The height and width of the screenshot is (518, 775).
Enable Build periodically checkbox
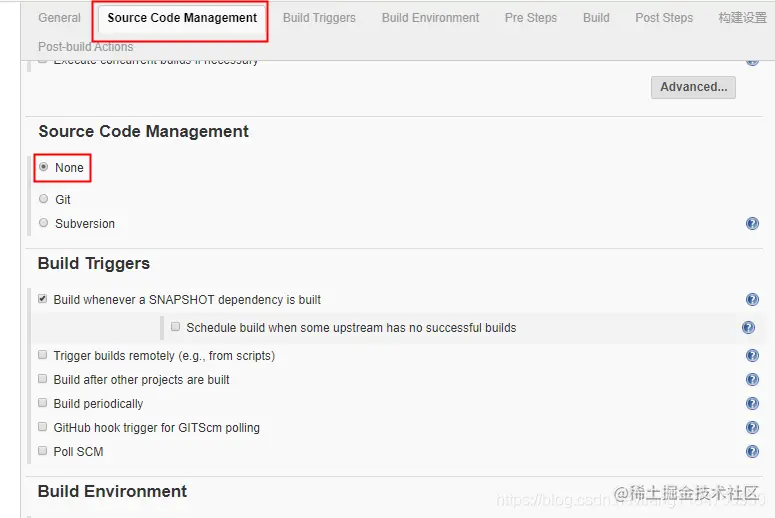tap(43, 402)
